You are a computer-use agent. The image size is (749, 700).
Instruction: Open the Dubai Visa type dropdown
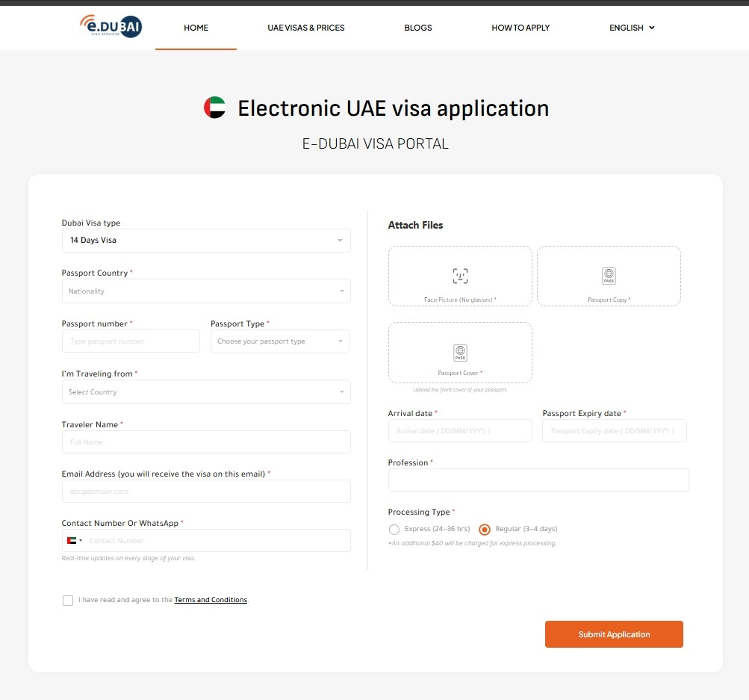coord(205,241)
